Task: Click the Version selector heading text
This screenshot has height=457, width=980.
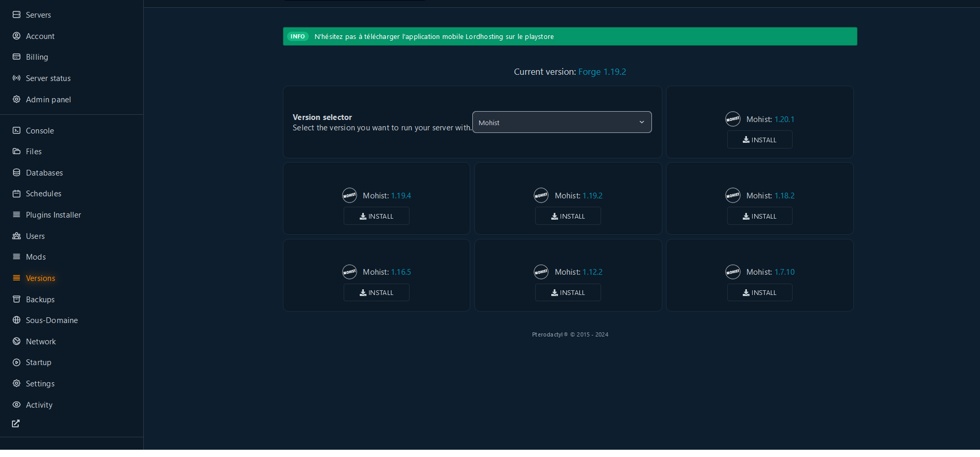Action: 322,117
